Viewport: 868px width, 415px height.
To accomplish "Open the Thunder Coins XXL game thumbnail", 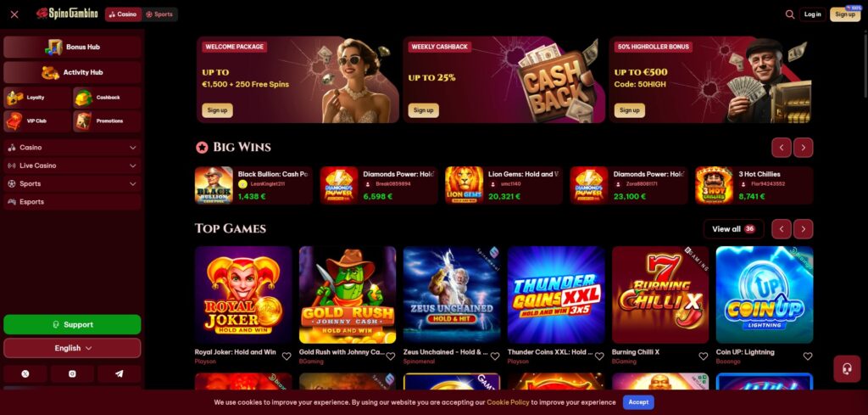I will click(x=556, y=294).
